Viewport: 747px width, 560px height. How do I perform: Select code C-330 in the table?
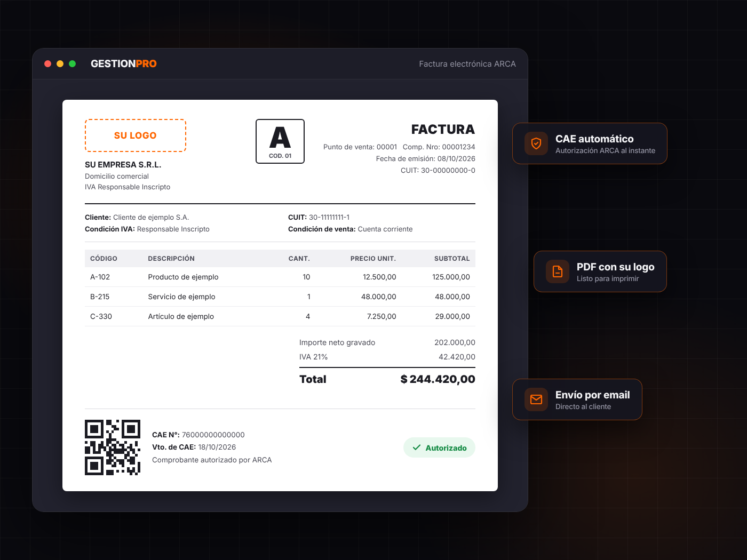[x=101, y=317]
